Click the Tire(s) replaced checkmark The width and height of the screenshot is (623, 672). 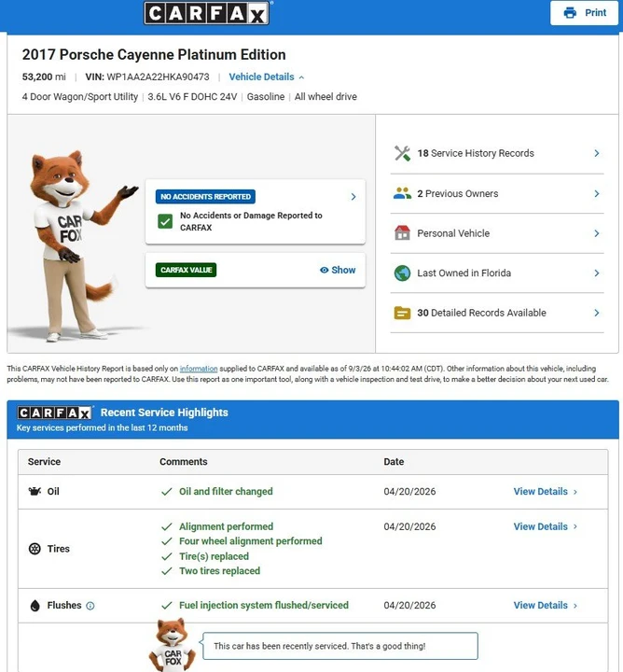167,556
